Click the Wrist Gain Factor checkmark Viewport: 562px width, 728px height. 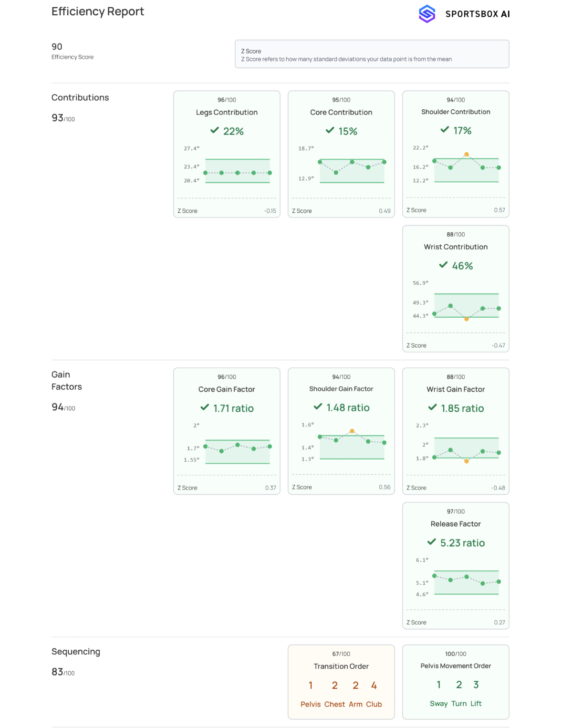(x=432, y=407)
